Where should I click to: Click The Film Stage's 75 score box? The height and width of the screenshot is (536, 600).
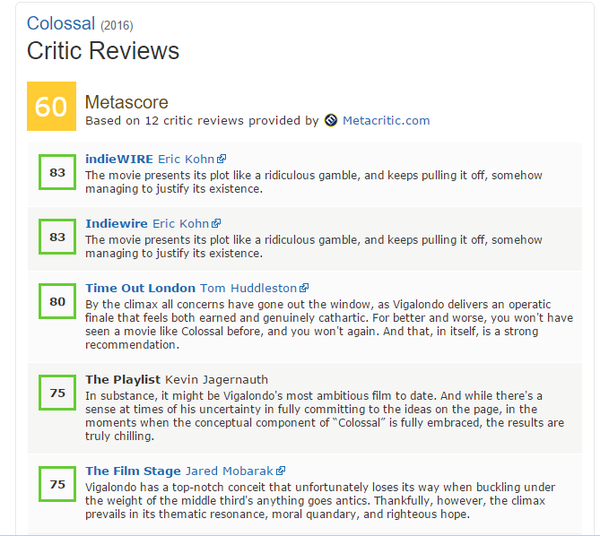click(x=57, y=484)
